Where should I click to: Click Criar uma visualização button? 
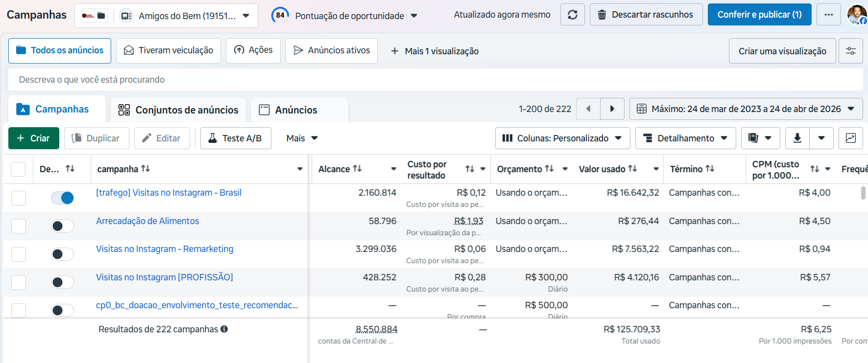point(782,51)
